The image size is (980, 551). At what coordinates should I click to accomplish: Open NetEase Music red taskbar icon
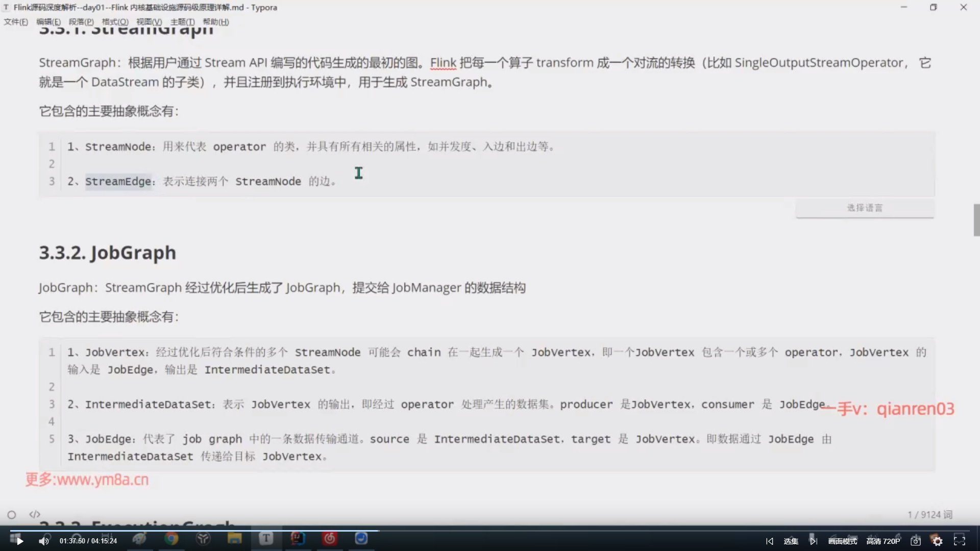(330, 539)
